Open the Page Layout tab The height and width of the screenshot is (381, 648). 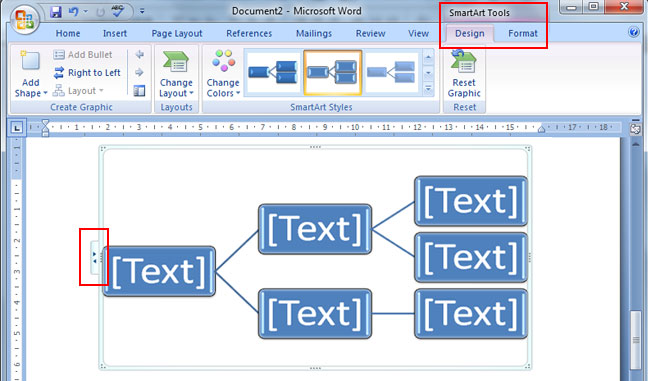point(177,33)
